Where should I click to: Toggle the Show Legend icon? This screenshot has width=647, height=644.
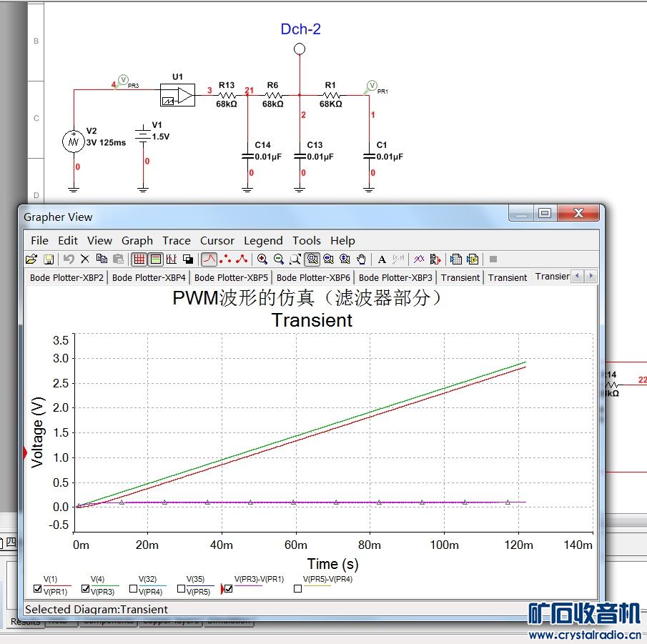click(x=156, y=259)
